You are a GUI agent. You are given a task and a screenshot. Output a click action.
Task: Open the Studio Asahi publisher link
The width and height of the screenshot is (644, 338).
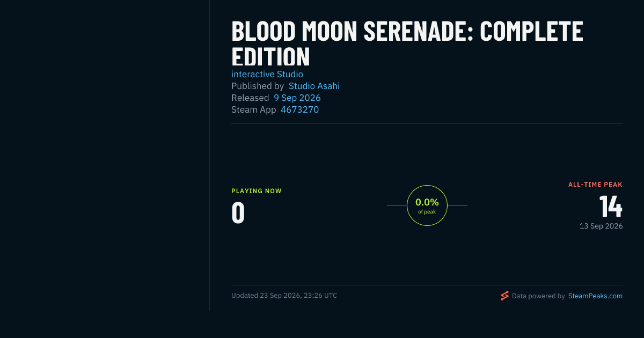(314, 86)
